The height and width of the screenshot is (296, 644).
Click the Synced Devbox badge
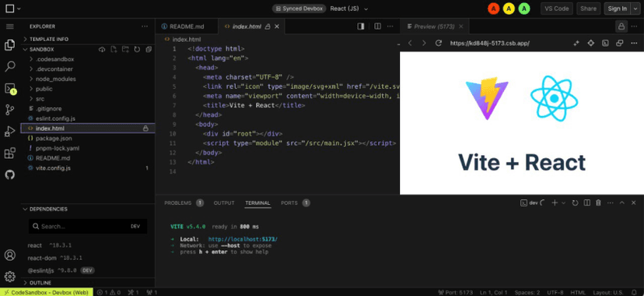[x=299, y=9]
